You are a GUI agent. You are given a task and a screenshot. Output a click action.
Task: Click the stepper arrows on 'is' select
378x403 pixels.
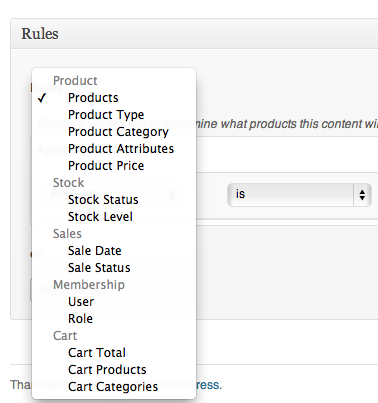[x=362, y=195]
